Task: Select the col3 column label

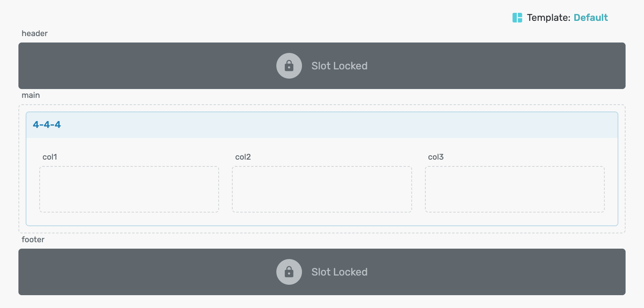Action: (x=436, y=157)
